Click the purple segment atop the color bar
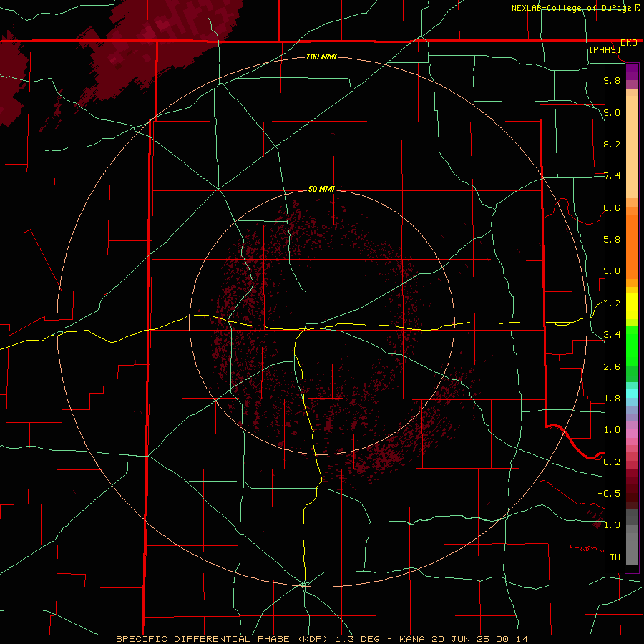 click(x=632, y=72)
